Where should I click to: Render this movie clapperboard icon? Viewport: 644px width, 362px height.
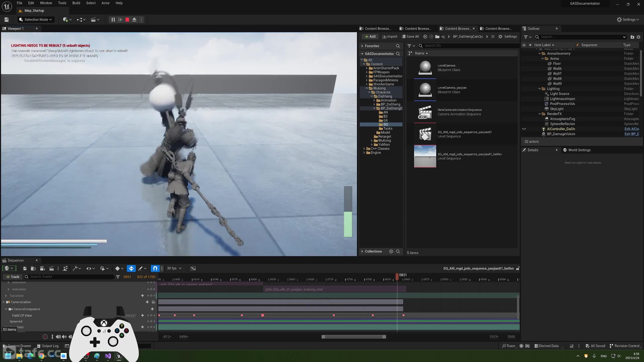[x=51, y=268]
